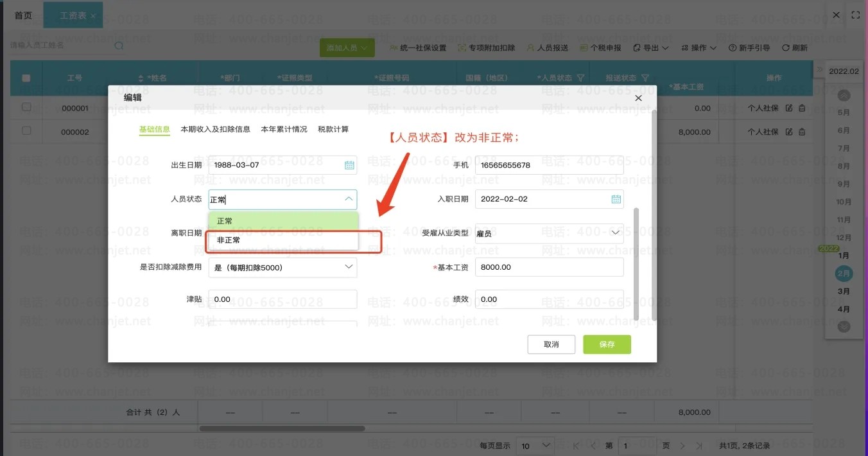This screenshot has height=456, width=868.
Task: Click the 基本工资 input field
Action: coord(549,267)
